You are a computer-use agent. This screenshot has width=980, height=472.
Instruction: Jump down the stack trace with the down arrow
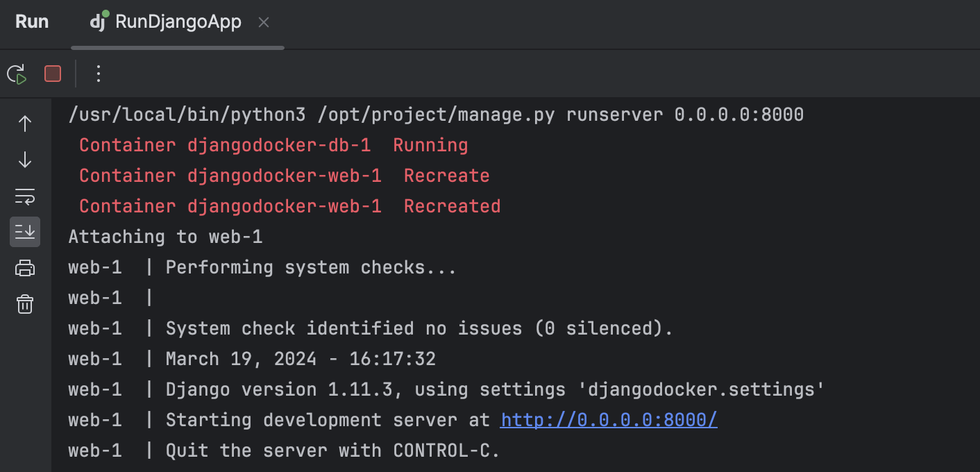tap(25, 160)
